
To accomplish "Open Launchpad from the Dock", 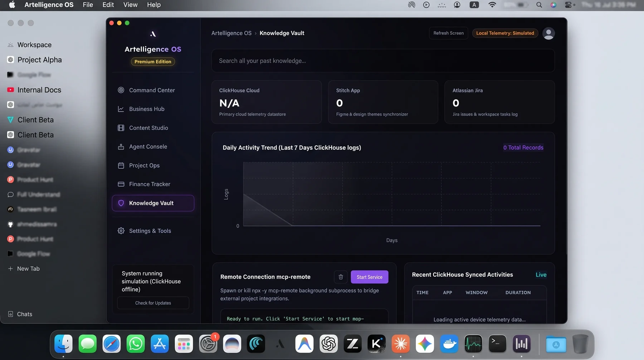I will point(184,344).
